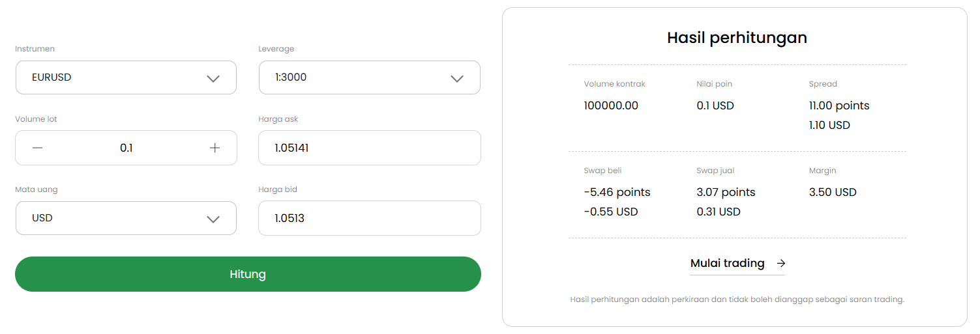980x334 pixels.
Task: Click the chevron icon in the Mata uang field
Action: [213, 219]
